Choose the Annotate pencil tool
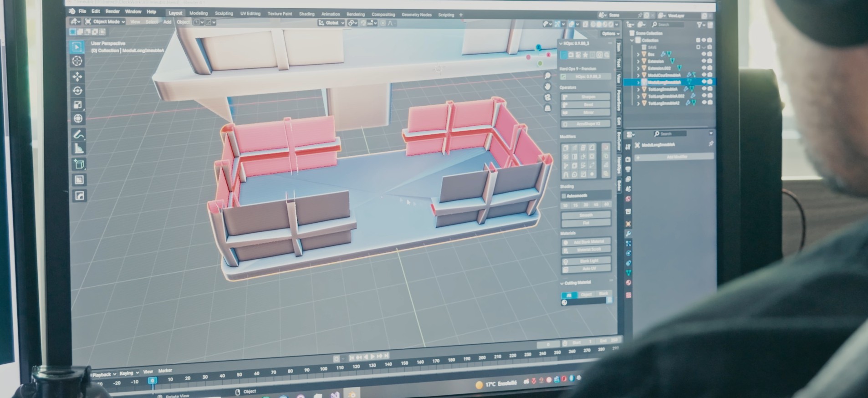The height and width of the screenshot is (398, 868). coord(78,134)
